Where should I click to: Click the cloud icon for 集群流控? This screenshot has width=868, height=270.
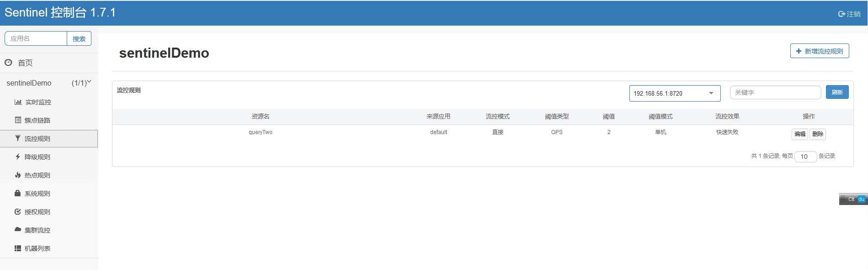pos(18,229)
